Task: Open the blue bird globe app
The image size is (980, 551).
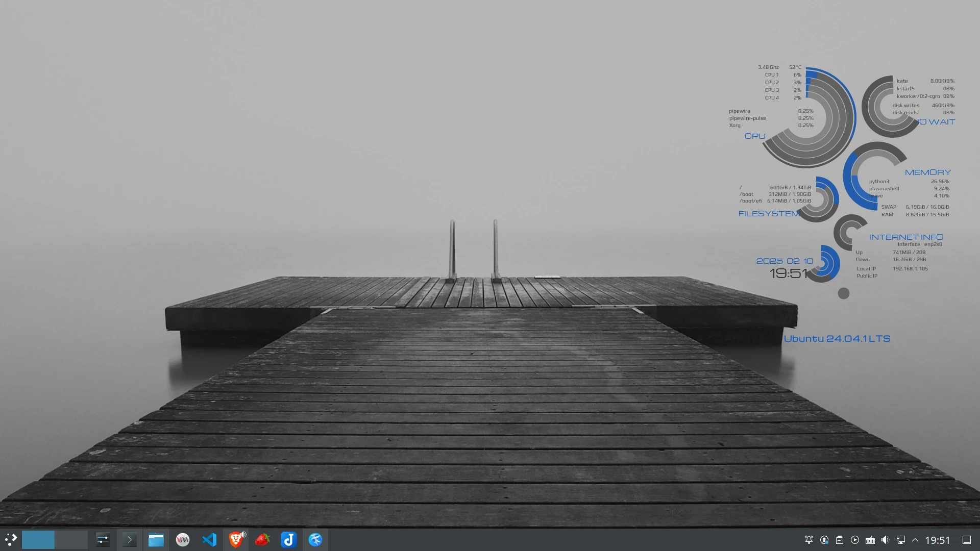Action: coord(315,540)
